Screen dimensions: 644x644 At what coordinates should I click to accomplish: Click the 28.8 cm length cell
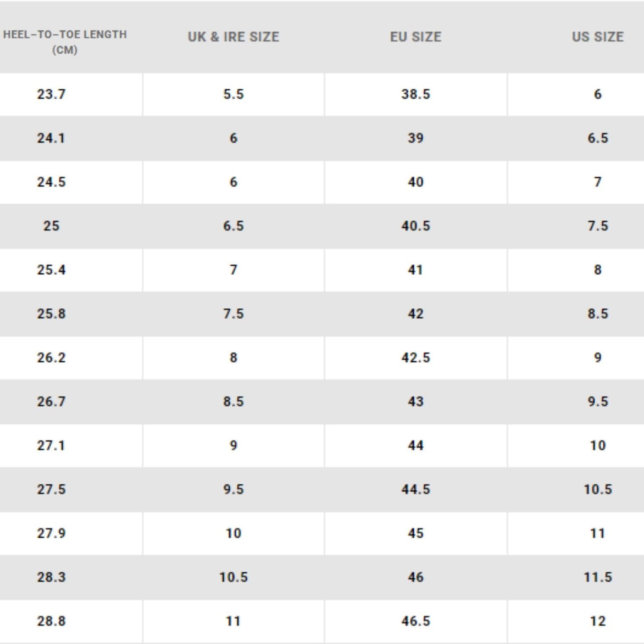point(51,621)
